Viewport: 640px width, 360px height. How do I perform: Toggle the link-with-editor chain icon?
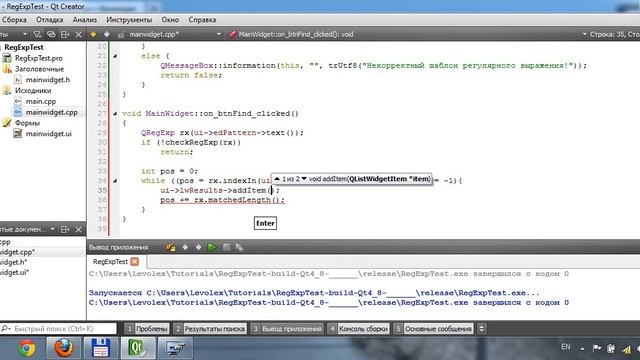(x=51, y=35)
